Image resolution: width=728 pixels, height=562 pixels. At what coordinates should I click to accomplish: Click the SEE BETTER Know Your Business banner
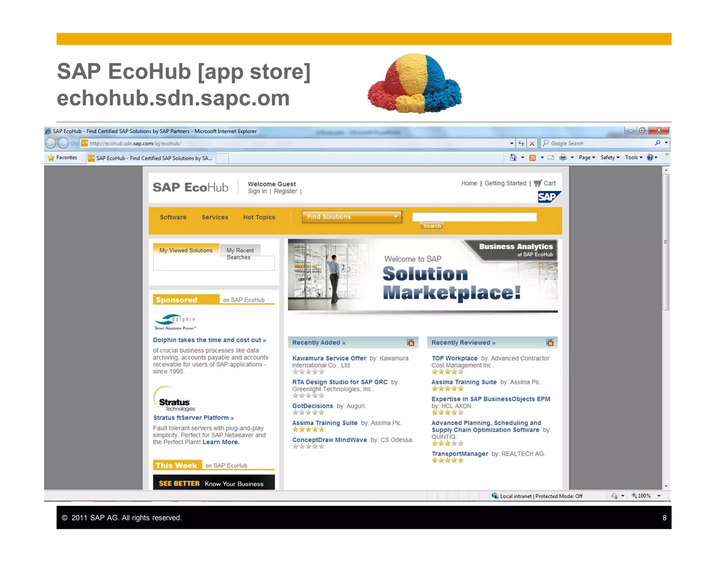click(214, 482)
